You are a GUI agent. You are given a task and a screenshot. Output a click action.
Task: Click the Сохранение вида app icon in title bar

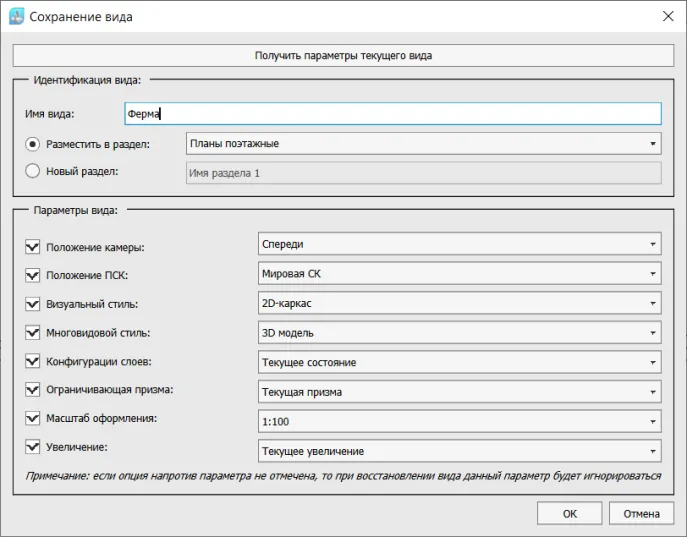point(16,16)
